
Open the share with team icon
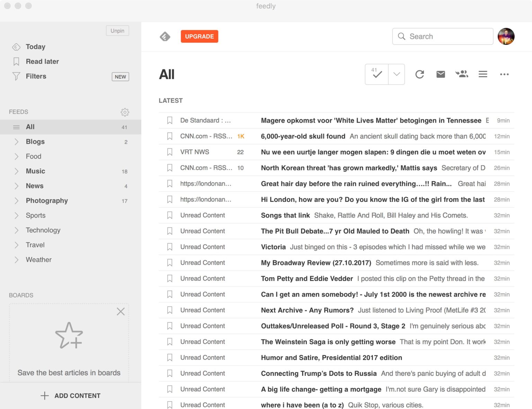[462, 74]
